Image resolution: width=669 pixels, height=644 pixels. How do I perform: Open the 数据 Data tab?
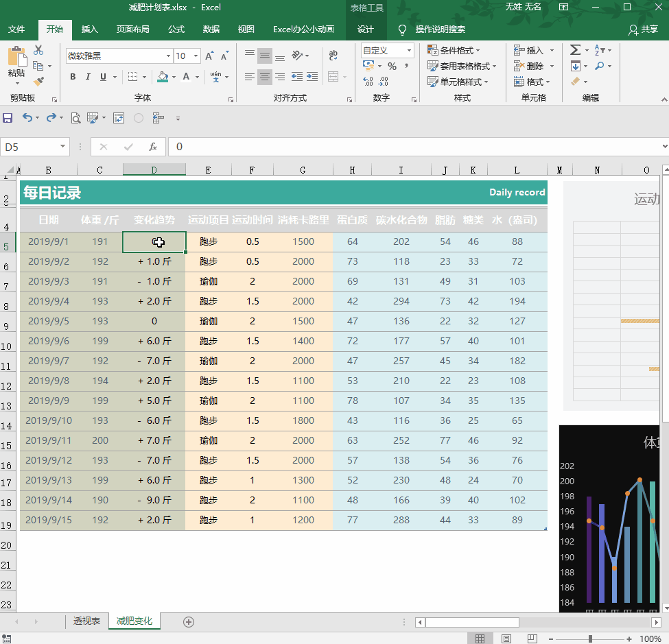211,29
